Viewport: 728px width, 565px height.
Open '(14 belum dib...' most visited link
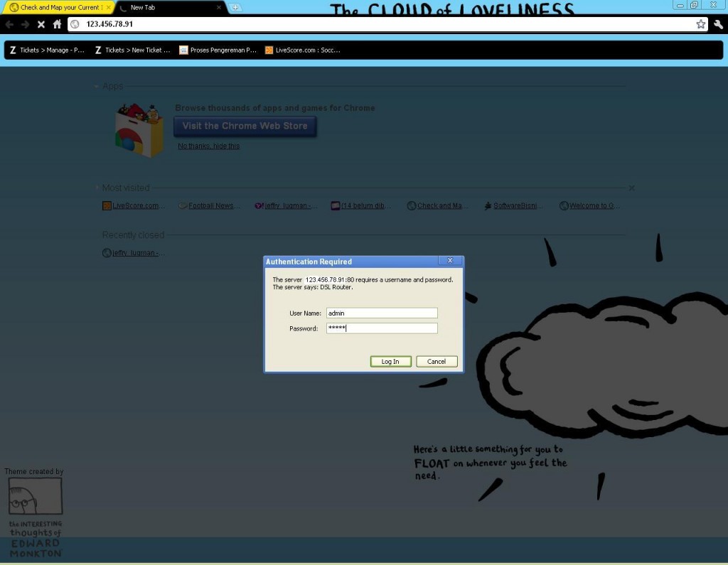point(361,205)
